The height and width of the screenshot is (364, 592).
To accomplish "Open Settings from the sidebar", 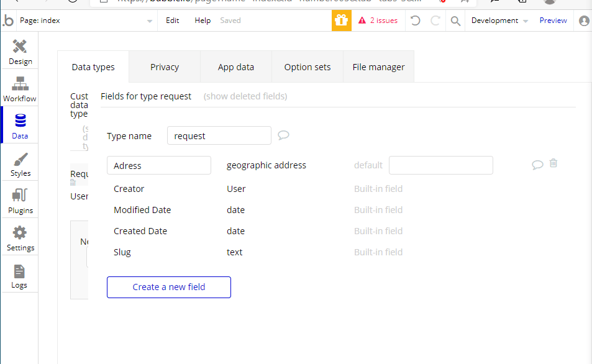I will (20, 239).
